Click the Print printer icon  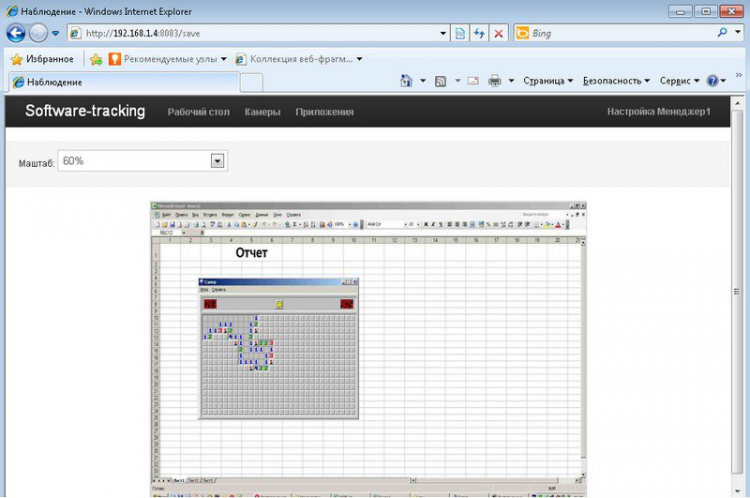coord(495,81)
